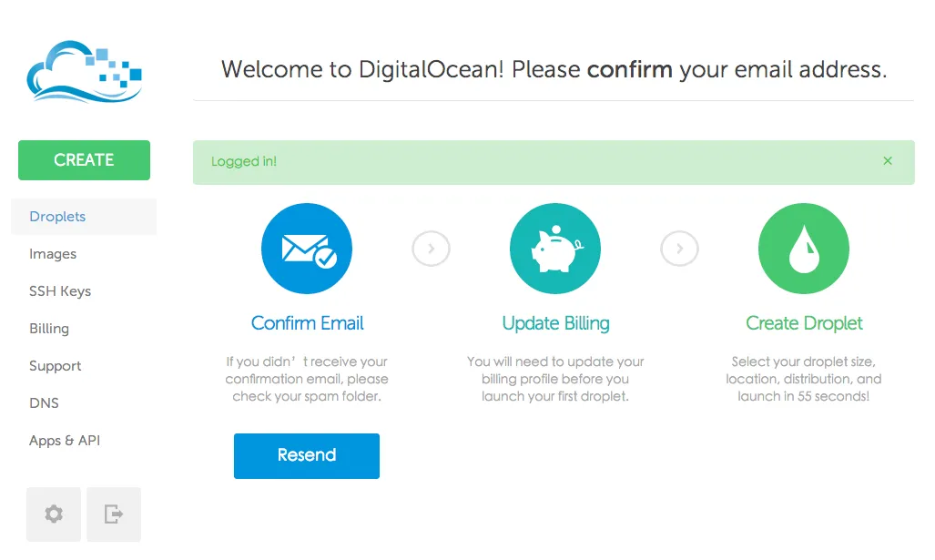Select the Update Billing piggy bank icon
Image resolution: width=935 pixels, height=560 pixels.
(x=555, y=248)
